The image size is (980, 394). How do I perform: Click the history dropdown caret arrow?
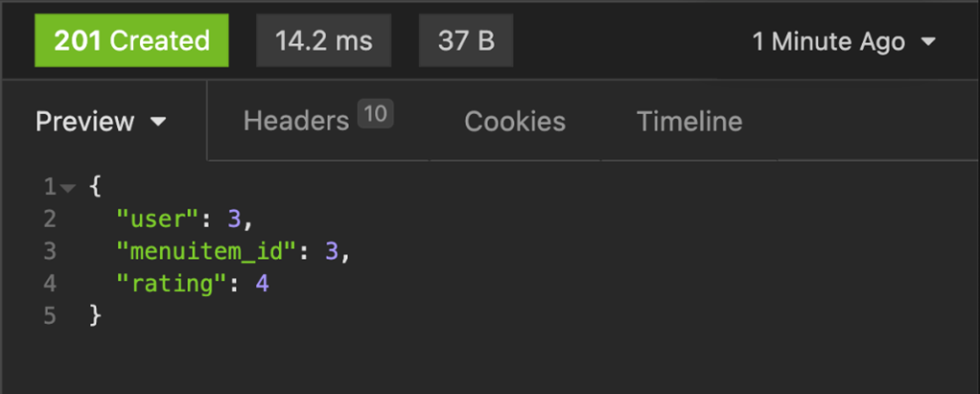(x=927, y=42)
